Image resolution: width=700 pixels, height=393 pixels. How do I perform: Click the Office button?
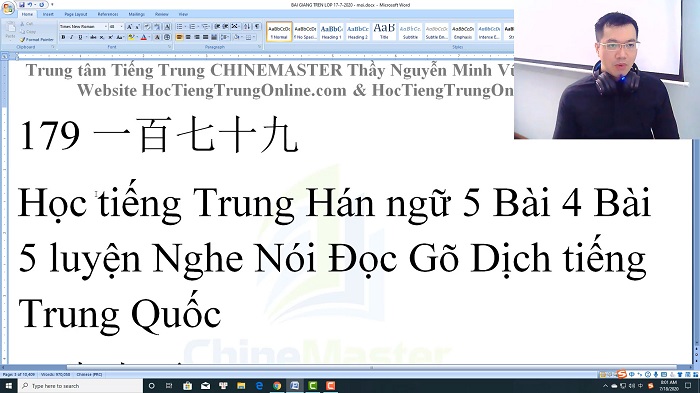click(8, 8)
